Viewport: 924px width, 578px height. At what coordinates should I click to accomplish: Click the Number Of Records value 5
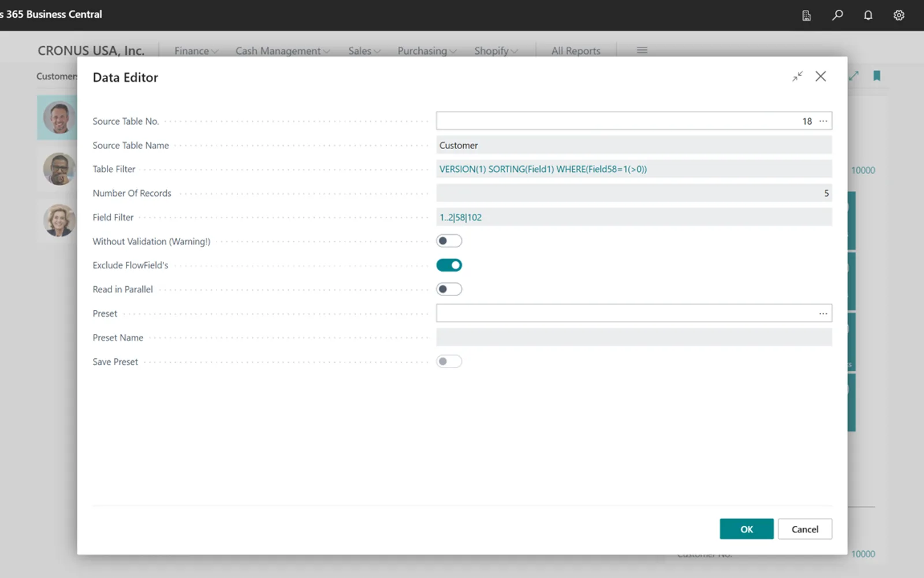point(634,193)
